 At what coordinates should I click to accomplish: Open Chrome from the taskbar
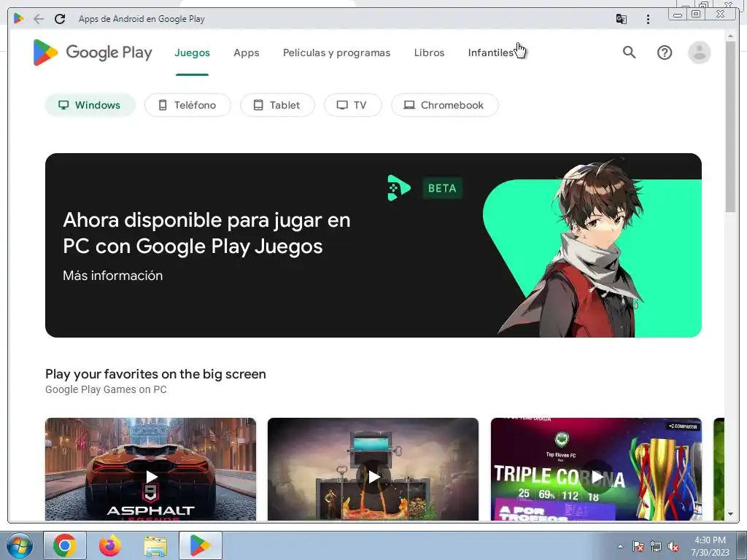point(65,545)
